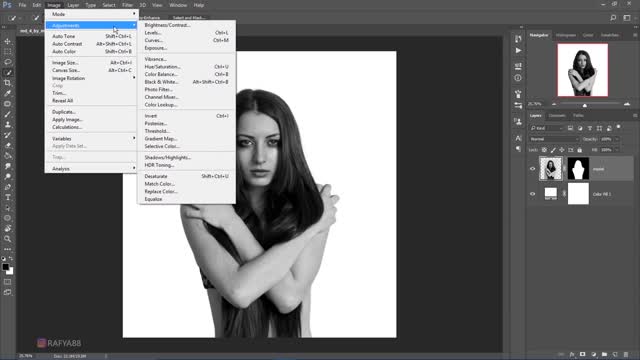
Task: Toggle lock transparent pixels
Action: (x=544, y=150)
